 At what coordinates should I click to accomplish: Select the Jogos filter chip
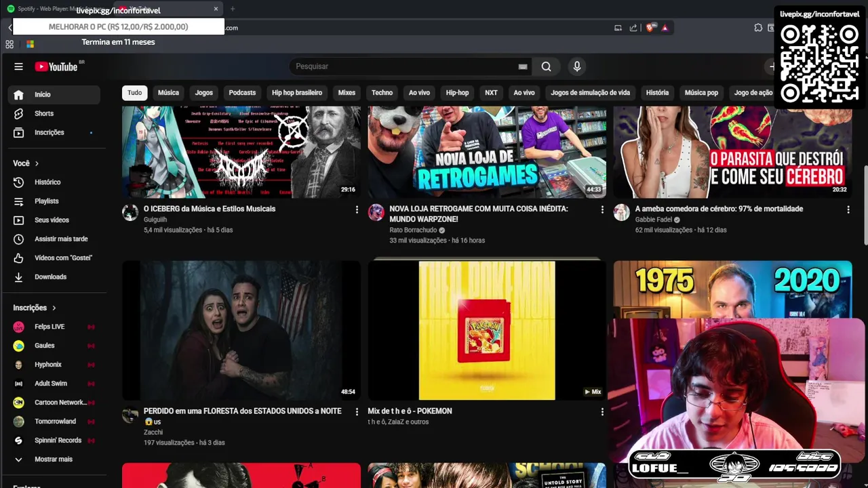click(x=204, y=93)
